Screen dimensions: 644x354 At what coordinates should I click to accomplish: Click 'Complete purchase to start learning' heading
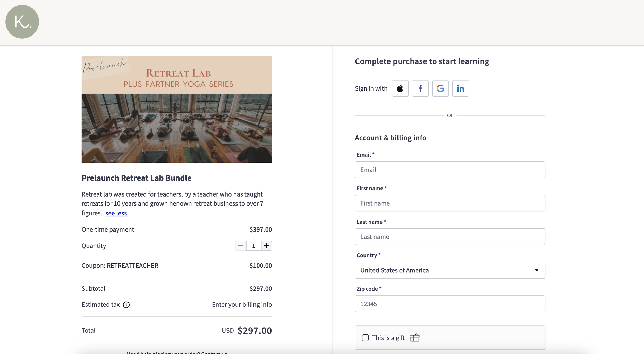tap(422, 61)
